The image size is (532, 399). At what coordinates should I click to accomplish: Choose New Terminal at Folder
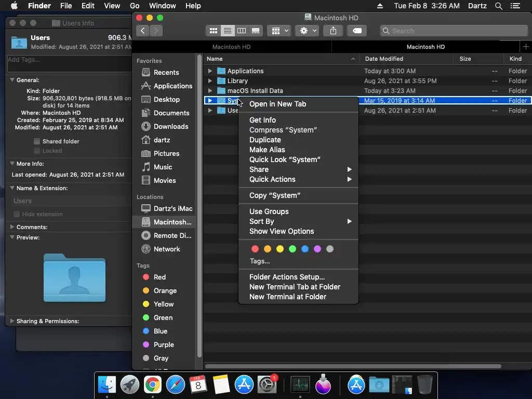point(298,297)
